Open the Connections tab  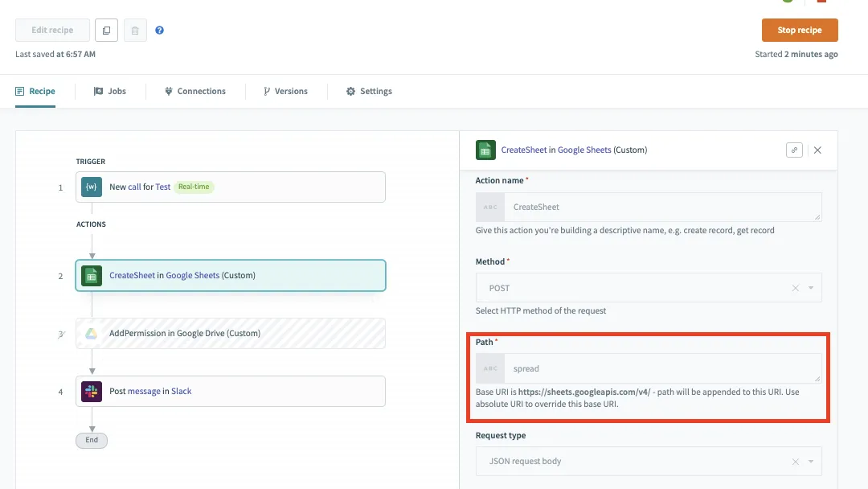[x=195, y=92]
